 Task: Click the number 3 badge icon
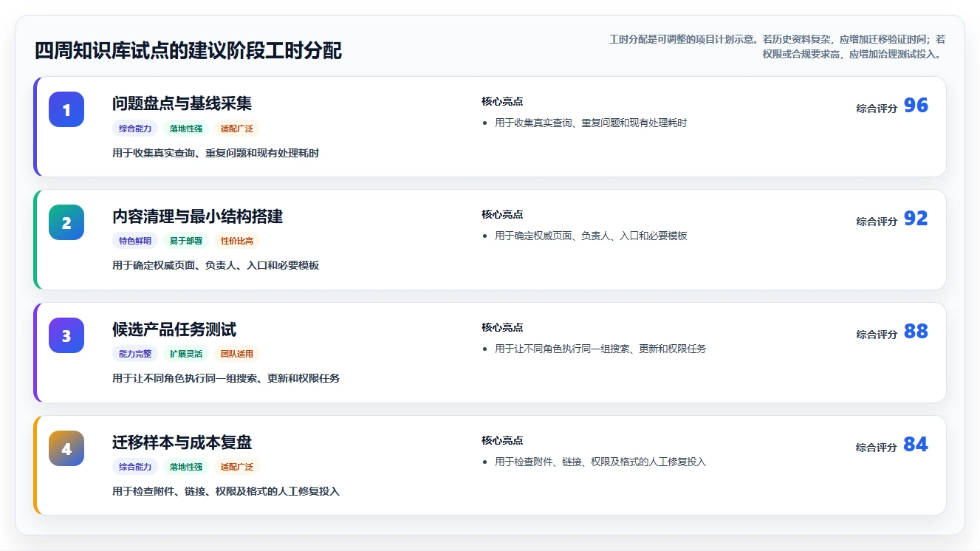coord(66,335)
